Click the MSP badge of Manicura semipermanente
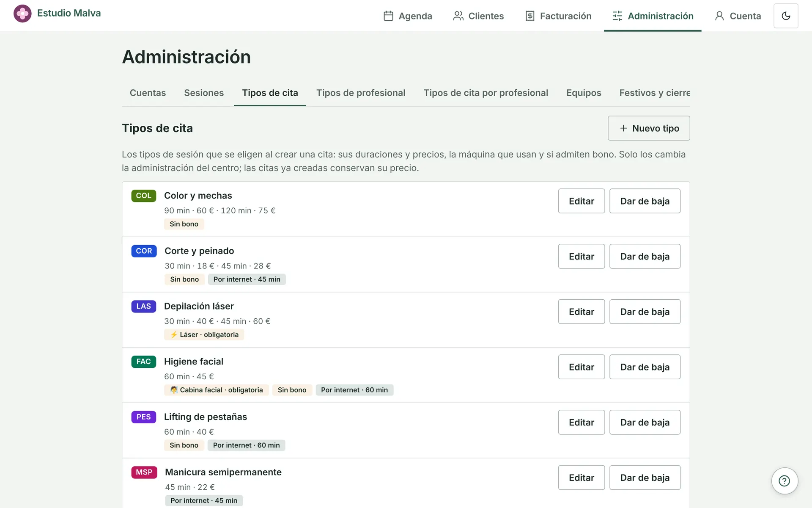The height and width of the screenshot is (508, 812). point(144,472)
